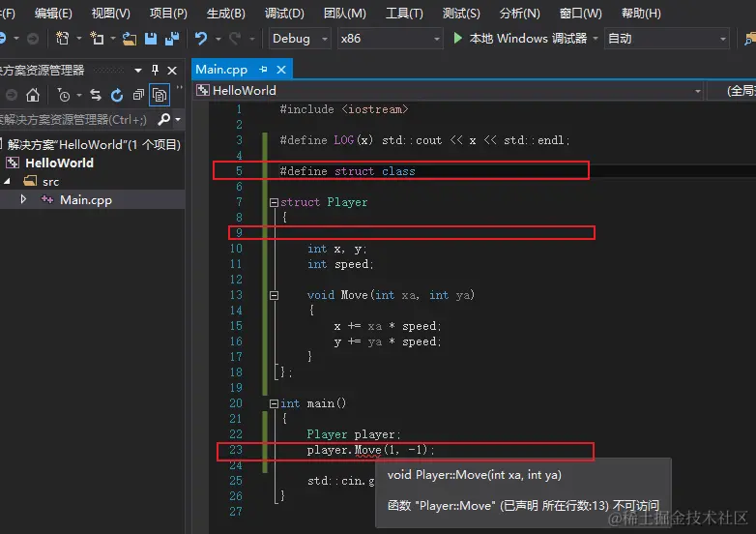Toggle auto-hide pin on Solution Explorer
Image resolution: width=756 pixels, height=534 pixels.
155,70
